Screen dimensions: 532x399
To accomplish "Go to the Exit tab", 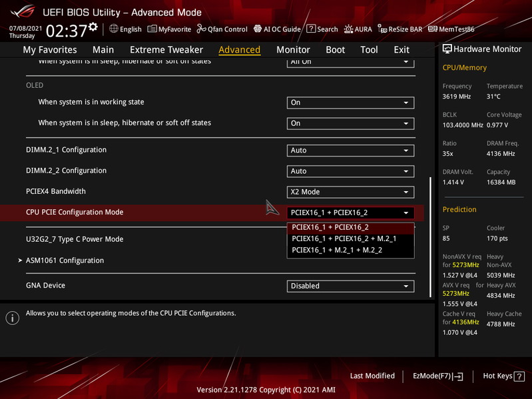I will pos(401,50).
